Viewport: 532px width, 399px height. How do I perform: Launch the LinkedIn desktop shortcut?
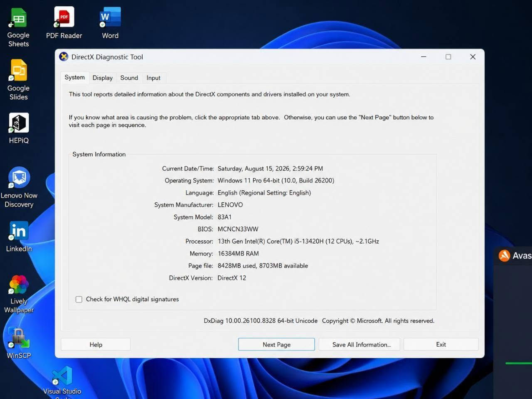(x=19, y=236)
